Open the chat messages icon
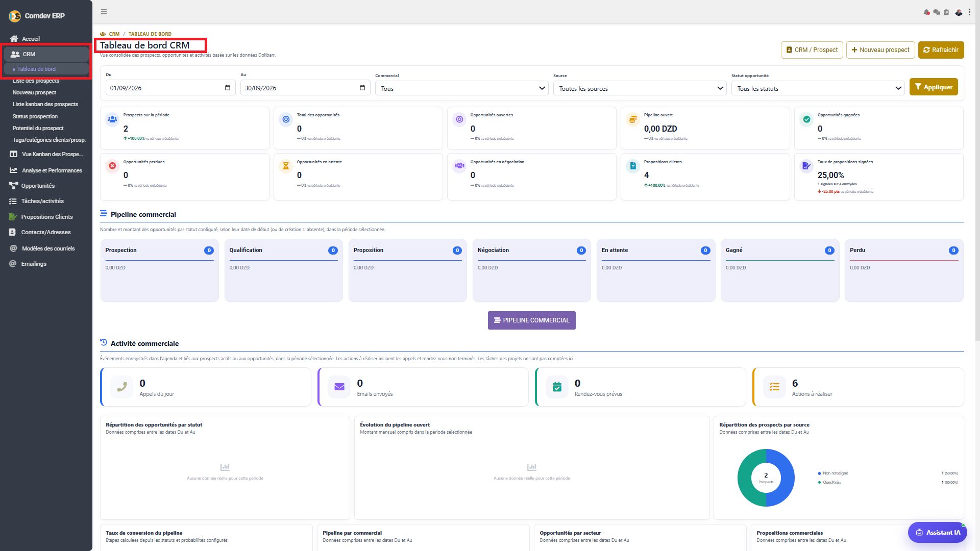 (937, 12)
